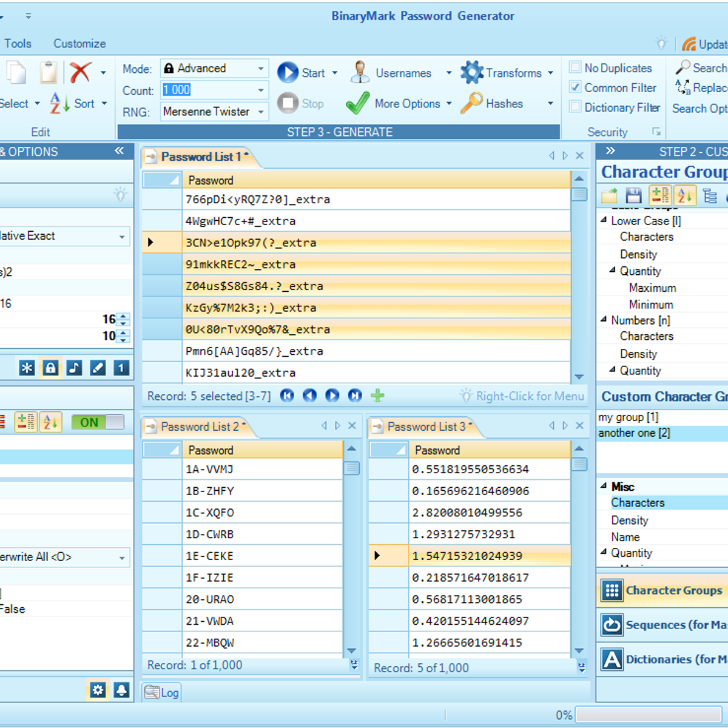Open the Sequences navigation button
The width and height of the screenshot is (728, 728).
click(663, 625)
